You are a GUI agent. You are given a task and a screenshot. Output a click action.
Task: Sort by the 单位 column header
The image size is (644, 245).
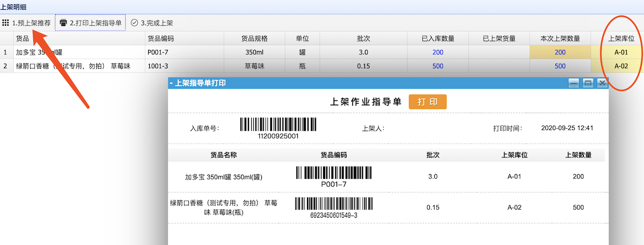click(x=302, y=38)
